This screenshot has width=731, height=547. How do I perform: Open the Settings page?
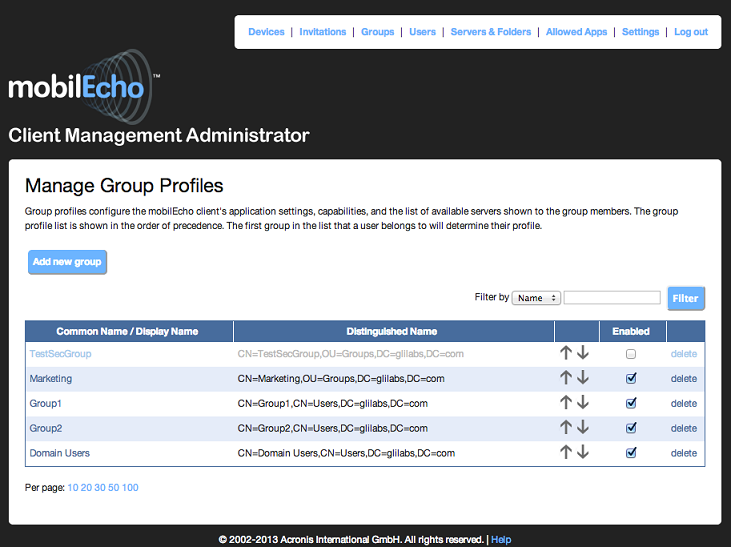641,32
